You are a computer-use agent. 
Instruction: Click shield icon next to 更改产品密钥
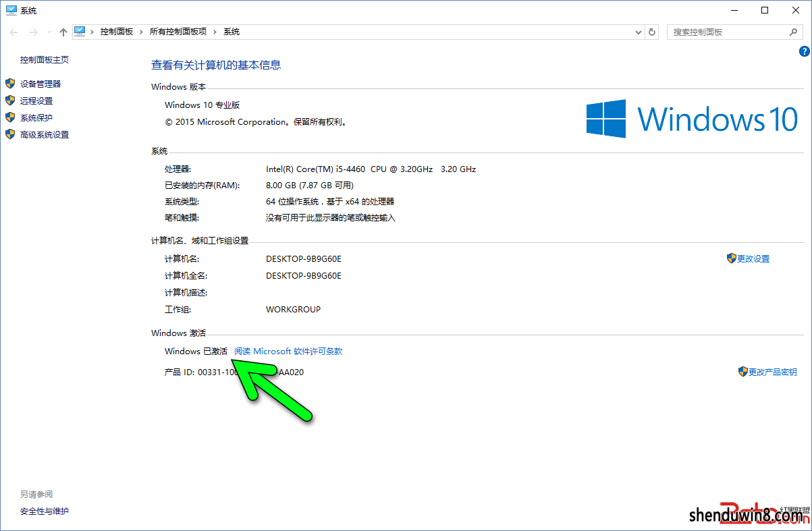tap(743, 371)
